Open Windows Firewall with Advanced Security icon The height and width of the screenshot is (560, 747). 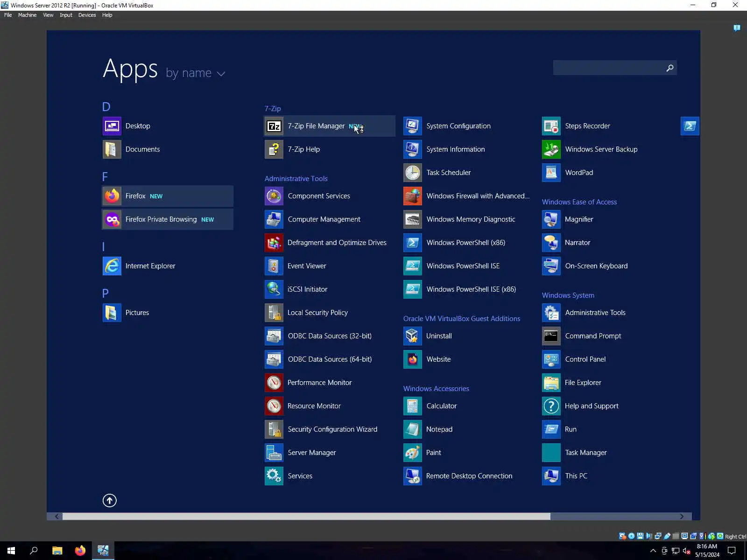tap(413, 196)
